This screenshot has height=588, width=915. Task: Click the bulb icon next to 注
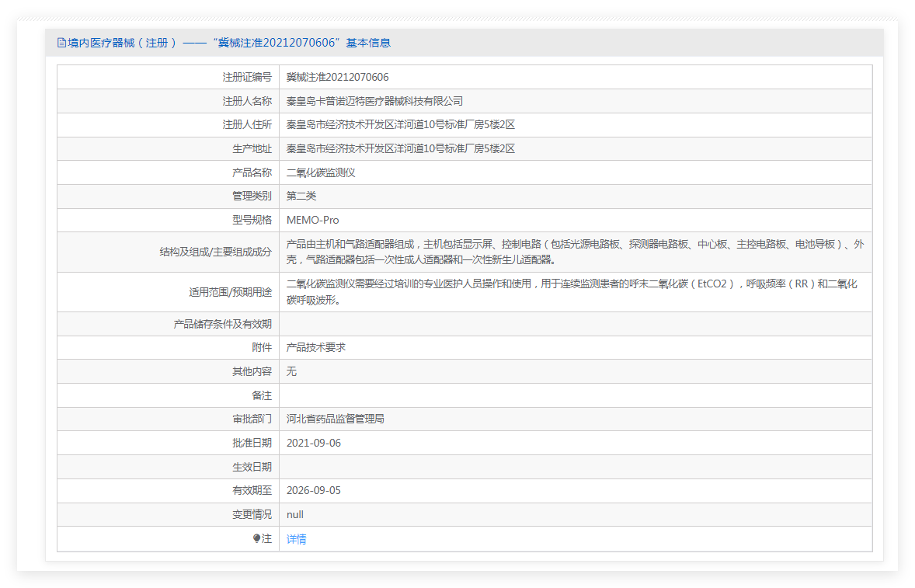point(257,538)
